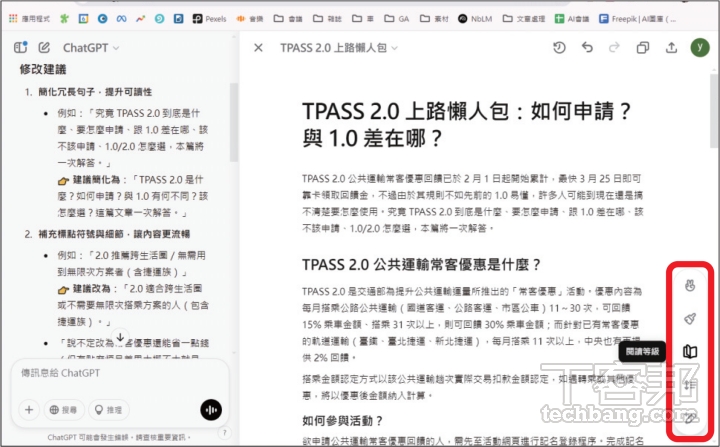Start voice mode with the black waveform button

211,410
